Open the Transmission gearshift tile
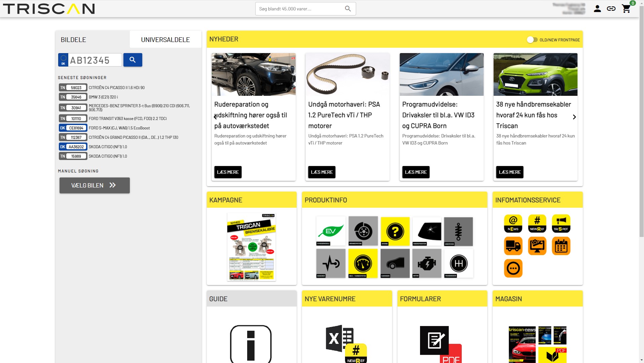Image resolution: width=644 pixels, height=363 pixels. [458, 263]
